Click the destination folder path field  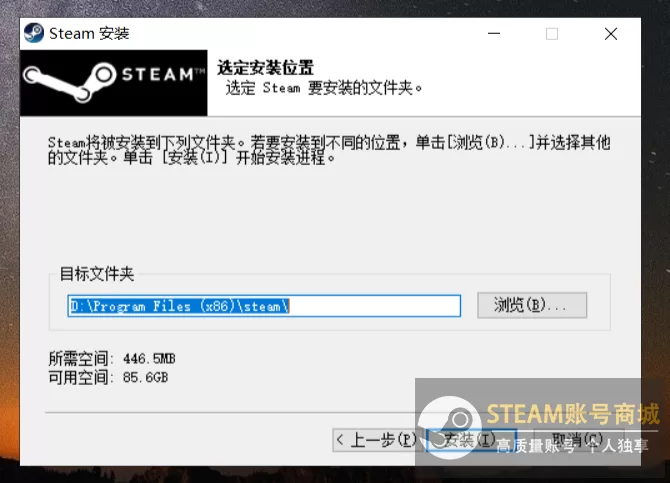pyautogui.click(x=264, y=306)
